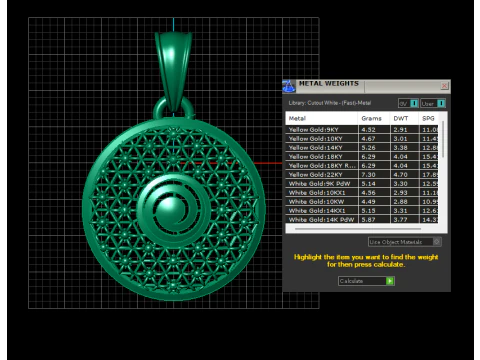The height and width of the screenshot is (360, 480).
Task: Click the 5.87 grams value
Action: coord(368,220)
